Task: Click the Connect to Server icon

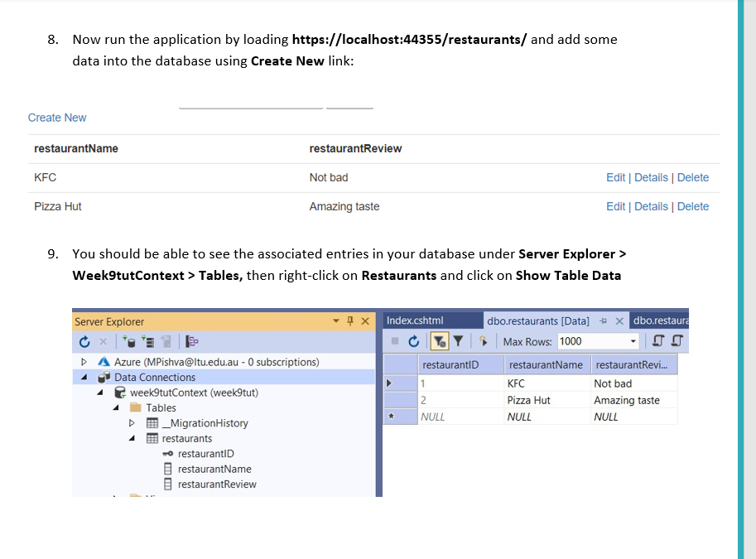Action: click(x=149, y=341)
